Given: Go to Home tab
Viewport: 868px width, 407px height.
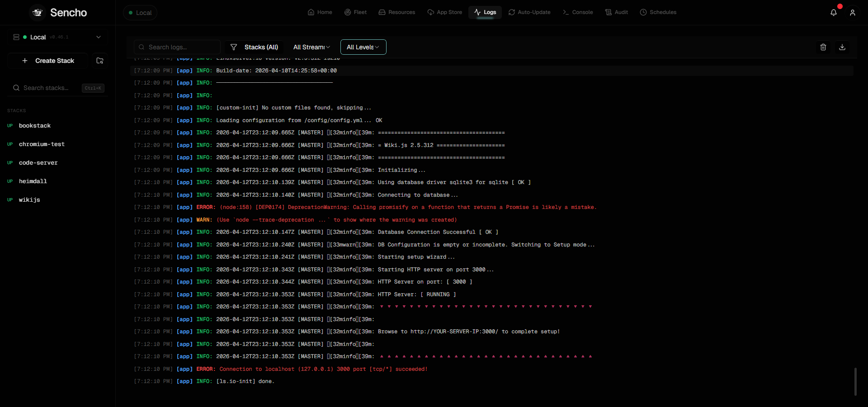Looking at the screenshot, I should coord(320,12).
